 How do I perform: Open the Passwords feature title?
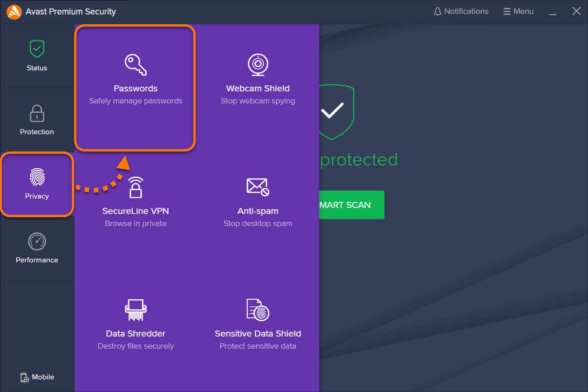pyautogui.click(x=136, y=89)
